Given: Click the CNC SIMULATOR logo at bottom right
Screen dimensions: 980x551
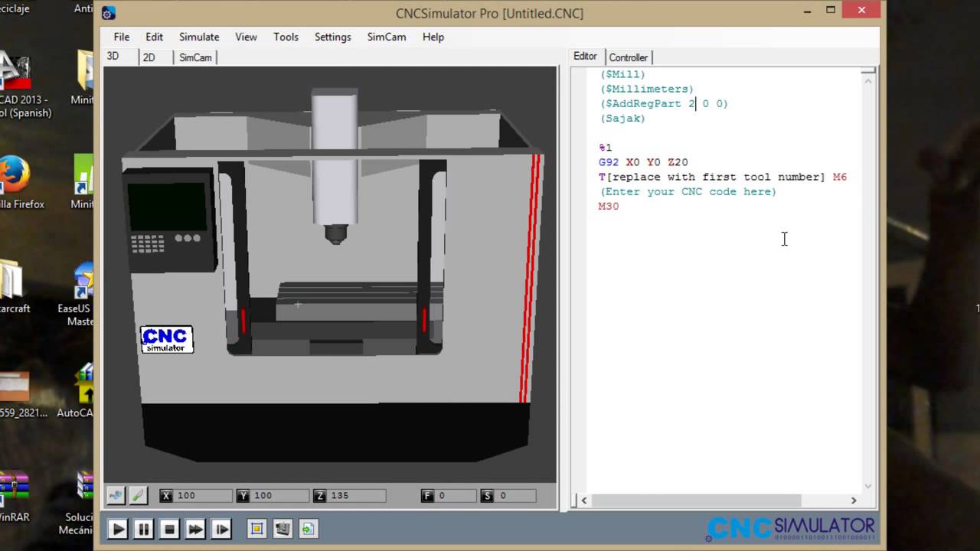Looking at the screenshot, I should pyautogui.click(x=791, y=529).
